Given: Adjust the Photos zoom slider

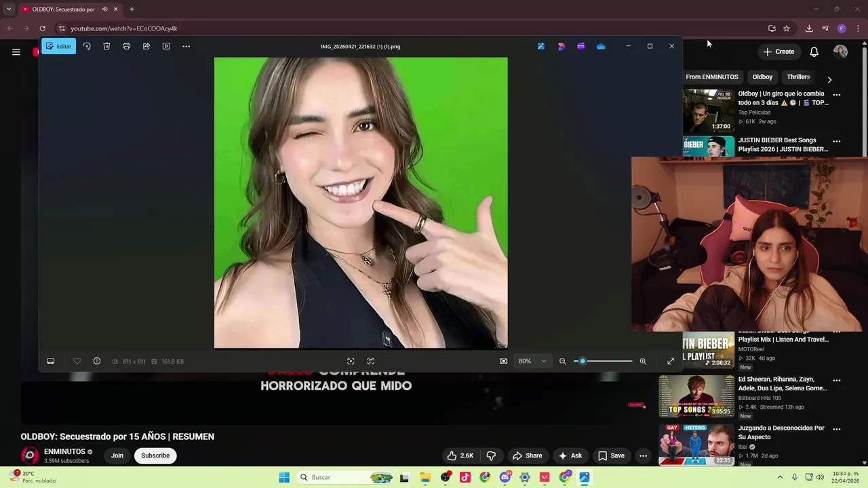Looking at the screenshot, I should [603, 361].
